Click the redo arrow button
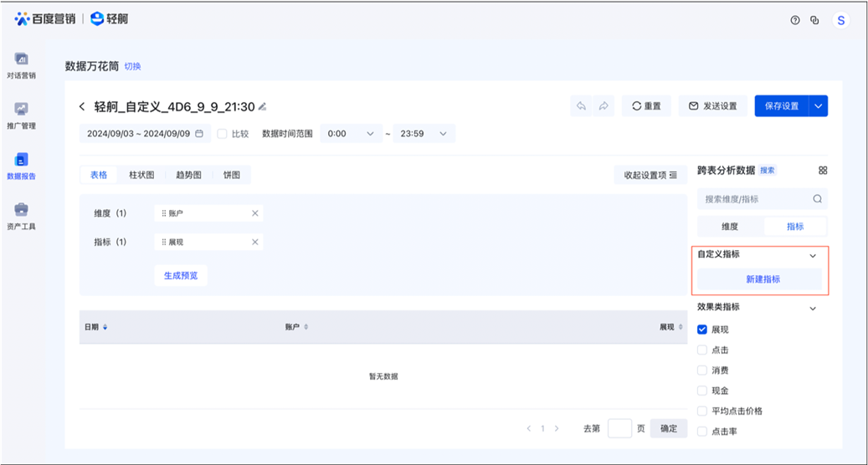This screenshot has height=465, width=868. click(x=603, y=106)
